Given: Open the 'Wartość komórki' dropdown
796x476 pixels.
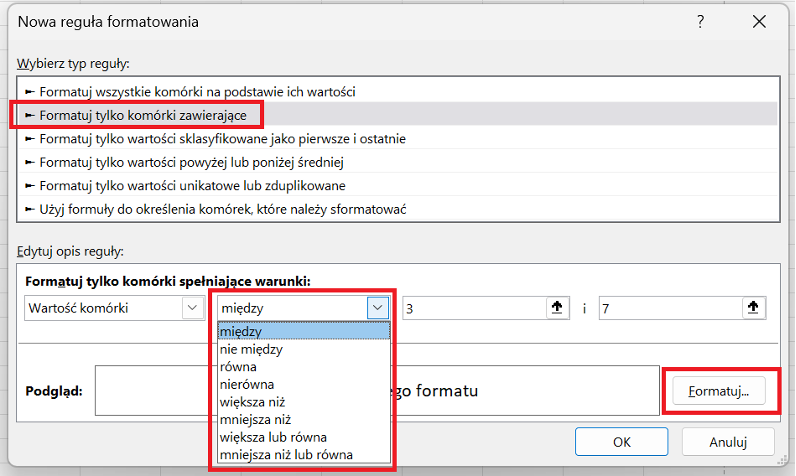Looking at the screenshot, I should tap(113, 308).
